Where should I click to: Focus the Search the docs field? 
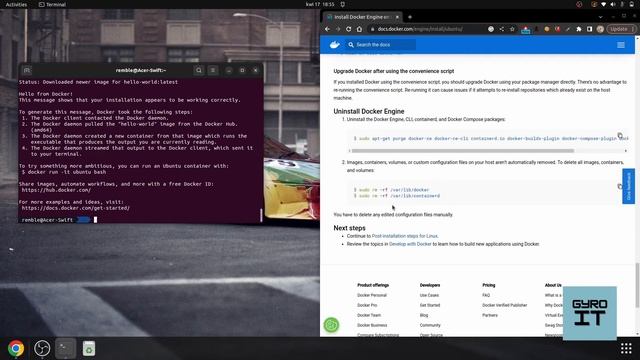(x=381, y=44)
